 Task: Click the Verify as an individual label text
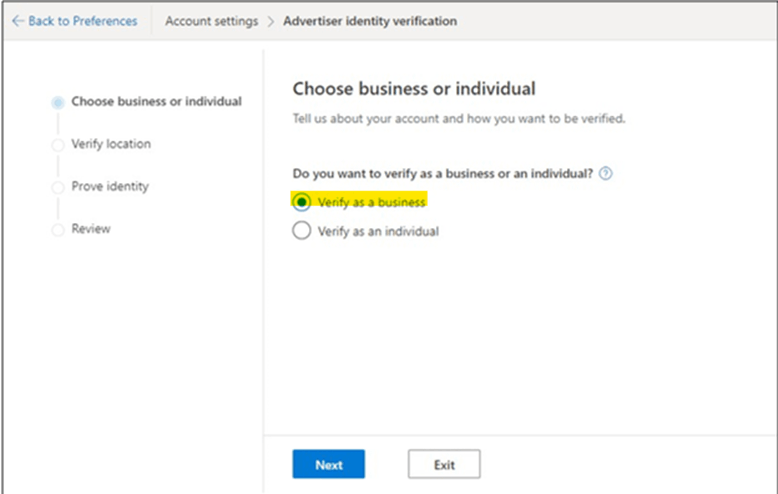coord(378,231)
